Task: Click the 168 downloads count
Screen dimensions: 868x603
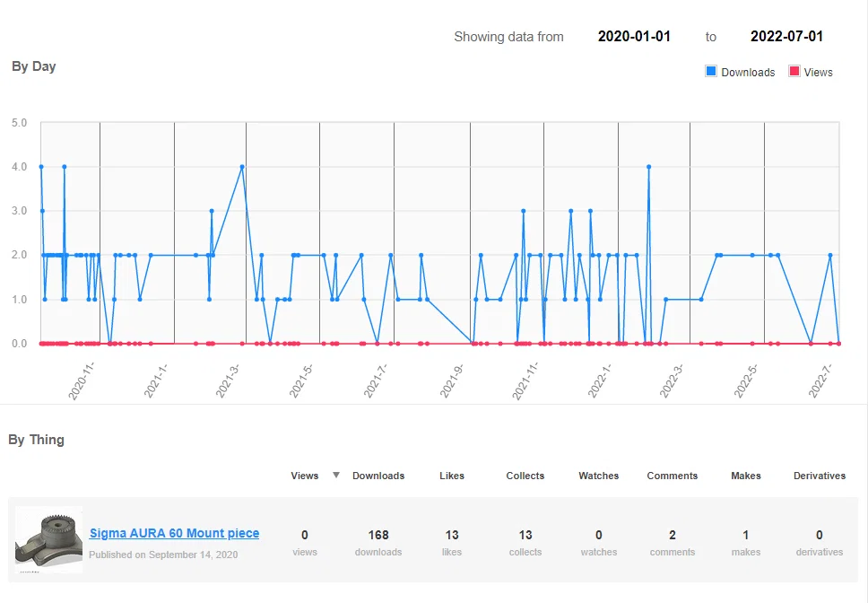Action: pos(378,535)
